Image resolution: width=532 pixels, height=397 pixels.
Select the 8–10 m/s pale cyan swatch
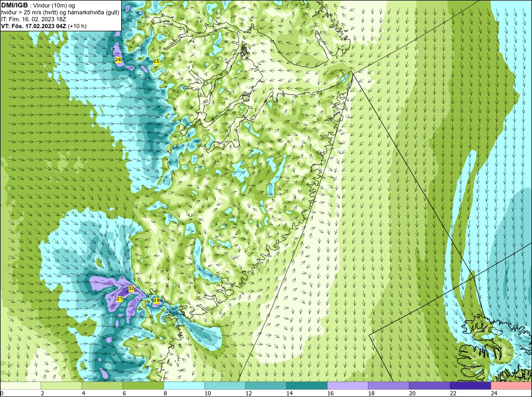coord(184,386)
